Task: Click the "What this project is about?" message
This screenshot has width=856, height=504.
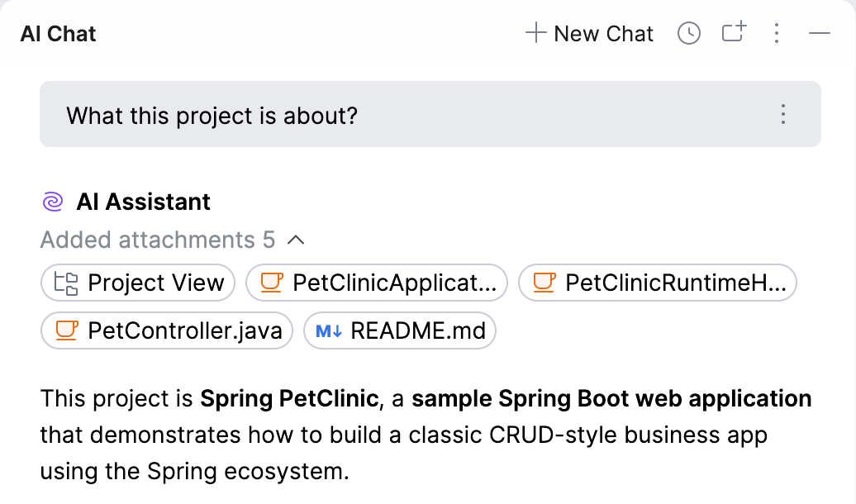Action: pos(212,115)
